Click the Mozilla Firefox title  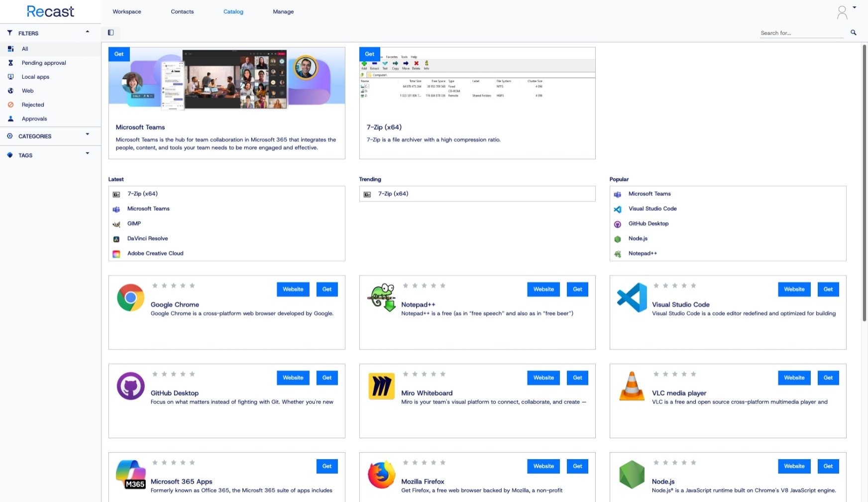point(423,482)
